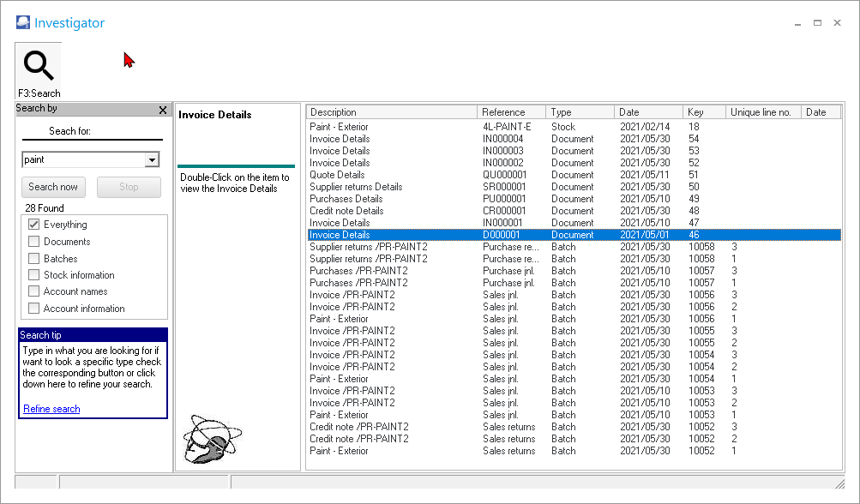Click the F3:Search magnifier icon
Image resolution: width=860 pixels, height=504 pixels.
coord(39,66)
